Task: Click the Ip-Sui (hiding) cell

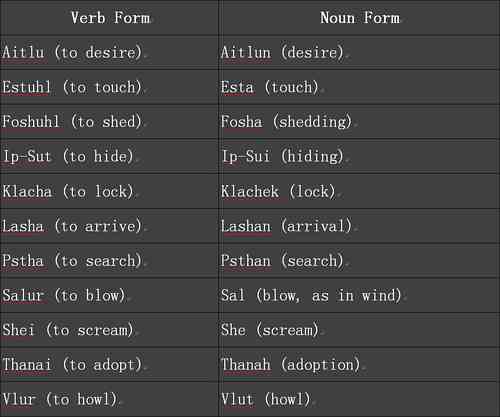Action: pyautogui.click(x=359, y=157)
